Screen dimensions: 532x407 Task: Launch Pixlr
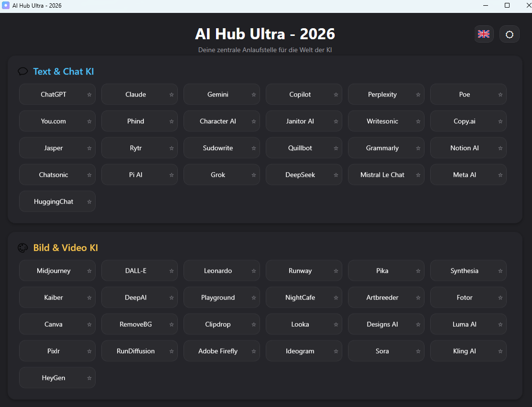57,351
